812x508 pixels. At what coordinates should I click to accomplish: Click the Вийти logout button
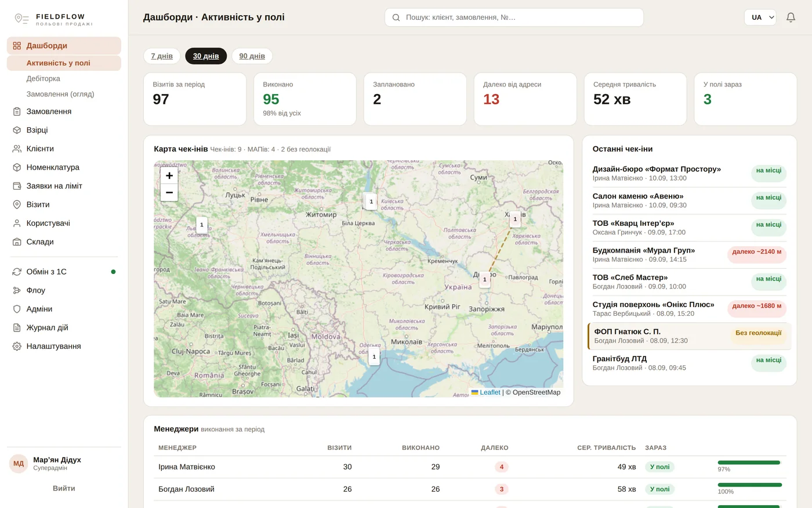[64, 488]
